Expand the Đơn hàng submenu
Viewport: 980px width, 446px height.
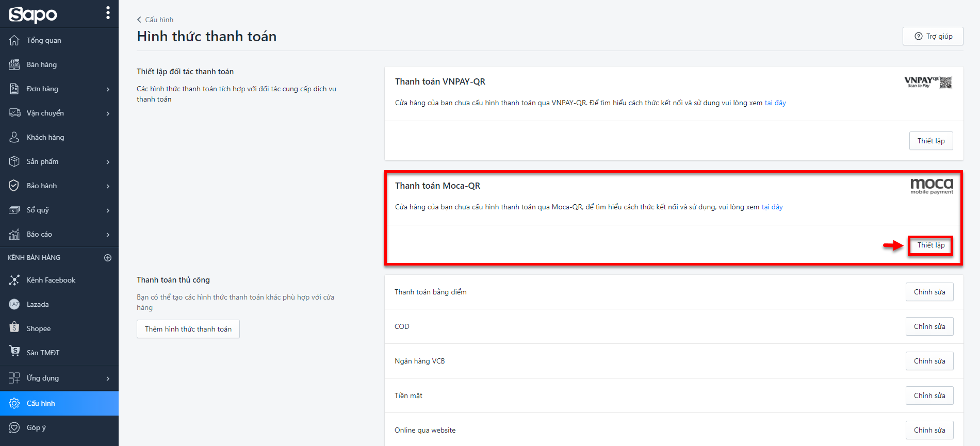tap(108, 89)
